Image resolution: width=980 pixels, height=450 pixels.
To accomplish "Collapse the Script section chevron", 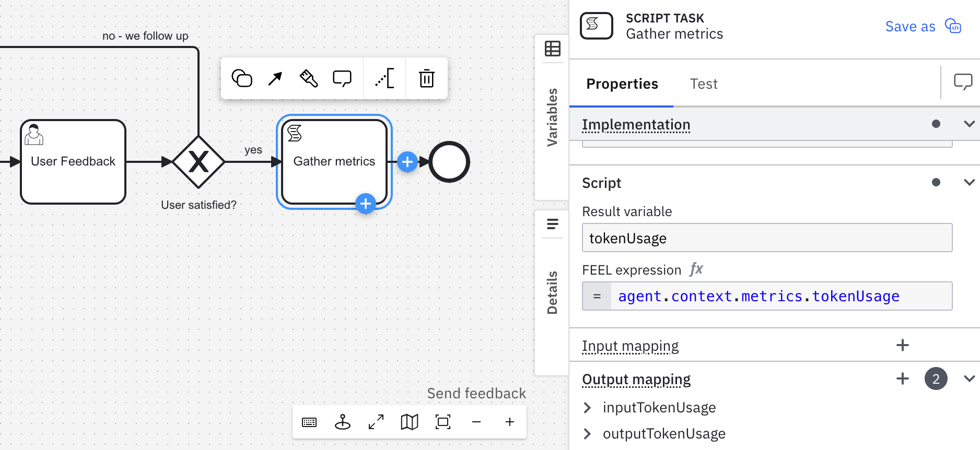I will 969,182.
